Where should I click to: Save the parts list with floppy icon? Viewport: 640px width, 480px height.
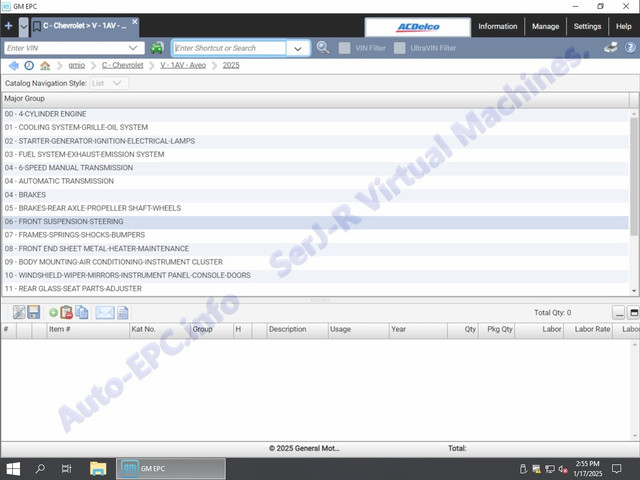[x=33, y=312]
